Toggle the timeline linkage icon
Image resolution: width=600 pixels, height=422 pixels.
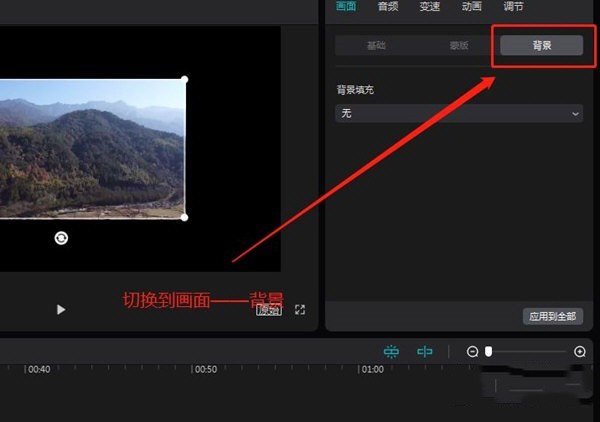click(x=425, y=352)
